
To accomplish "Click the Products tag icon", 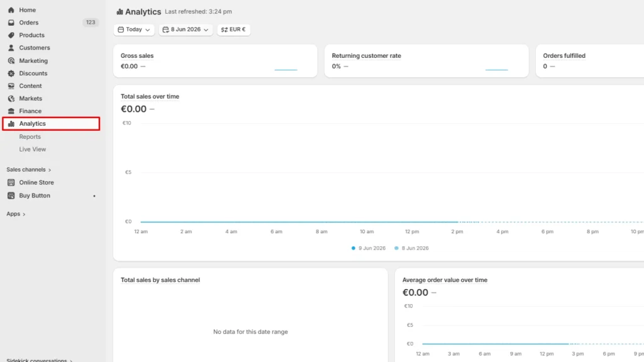I will click(x=11, y=35).
